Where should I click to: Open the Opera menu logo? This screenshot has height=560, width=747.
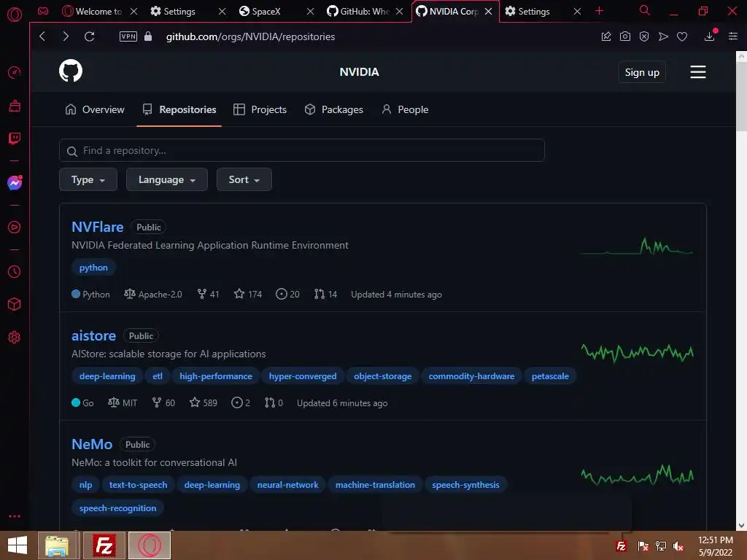(x=15, y=15)
